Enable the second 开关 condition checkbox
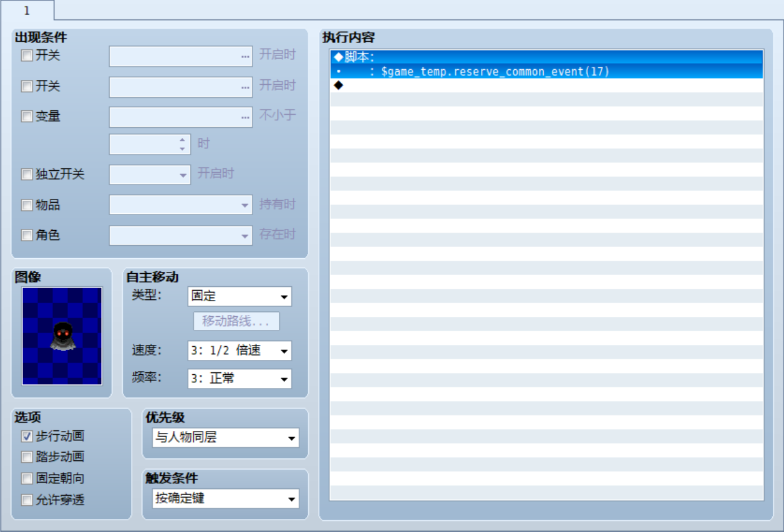 click(x=27, y=87)
